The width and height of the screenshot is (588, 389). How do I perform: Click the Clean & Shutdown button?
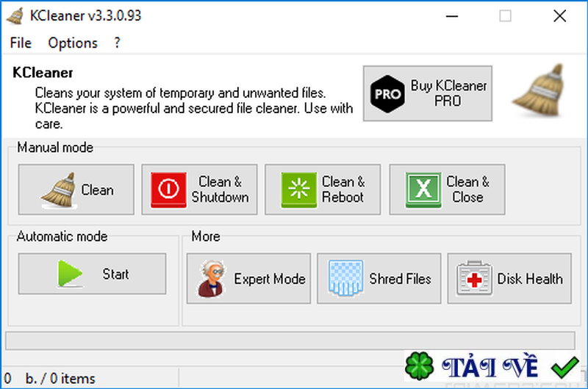point(199,190)
